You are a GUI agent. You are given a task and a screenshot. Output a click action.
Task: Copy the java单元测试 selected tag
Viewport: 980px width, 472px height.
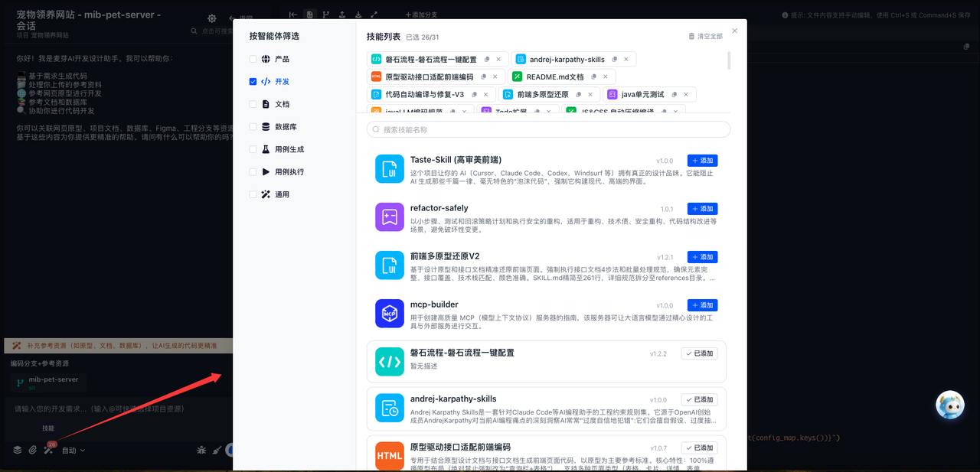pyautogui.click(x=674, y=95)
